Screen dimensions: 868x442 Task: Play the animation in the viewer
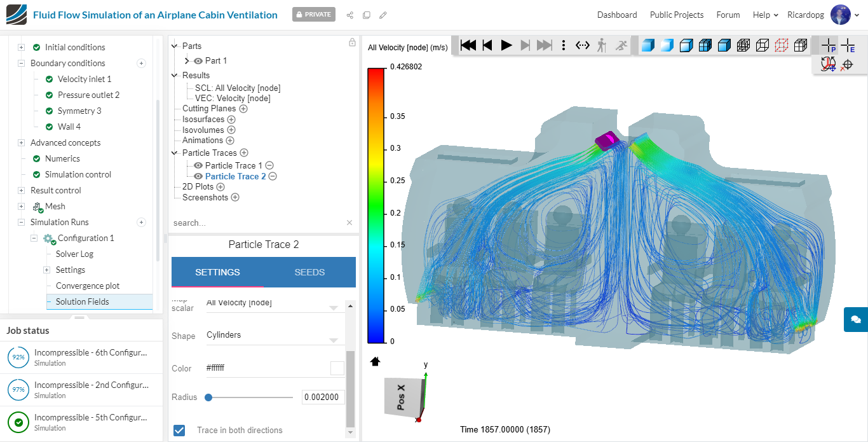pyautogui.click(x=506, y=45)
